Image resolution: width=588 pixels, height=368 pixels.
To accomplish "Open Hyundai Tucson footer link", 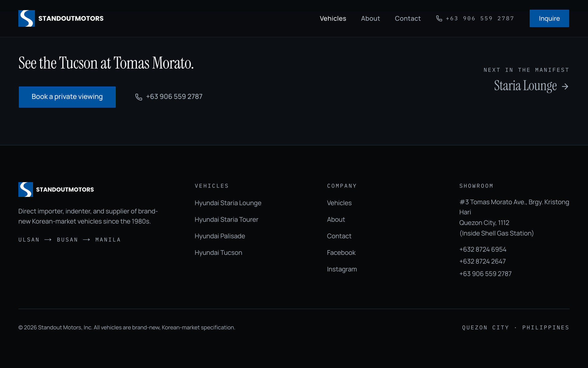I will (218, 253).
